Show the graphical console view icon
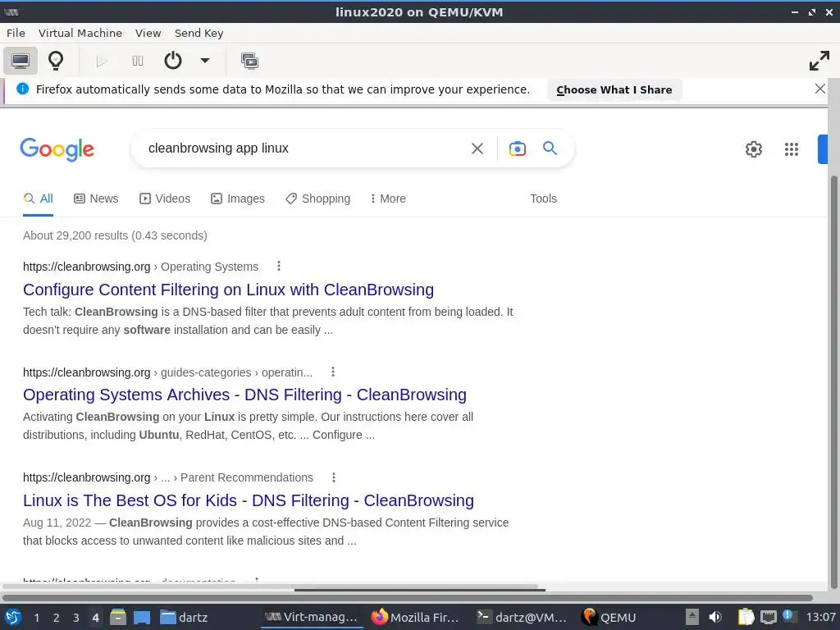Screen dimensions: 840x630 click(21, 61)
